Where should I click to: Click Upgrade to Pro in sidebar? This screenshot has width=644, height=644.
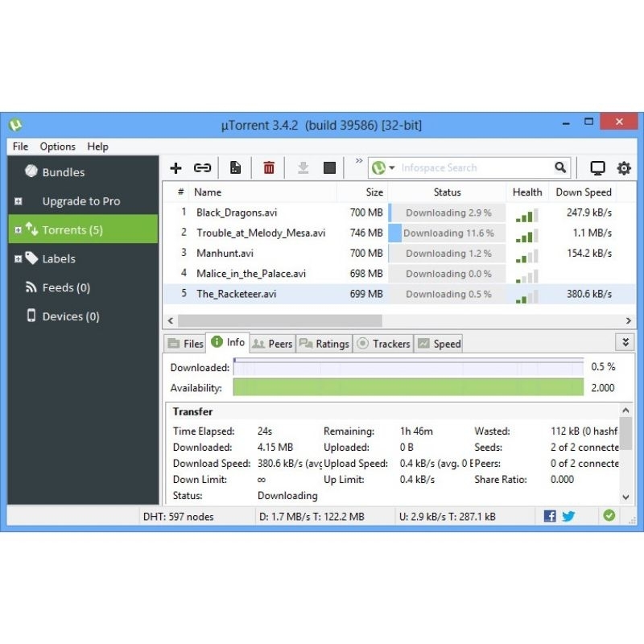click(x=81, y=201)
